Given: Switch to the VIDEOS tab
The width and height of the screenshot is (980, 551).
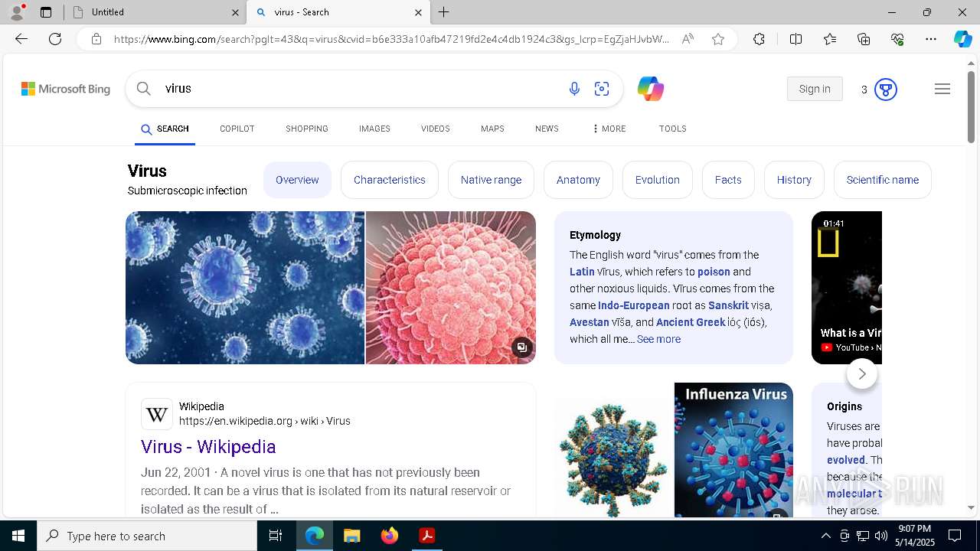Looking at the screenshot, I should 435,129.
